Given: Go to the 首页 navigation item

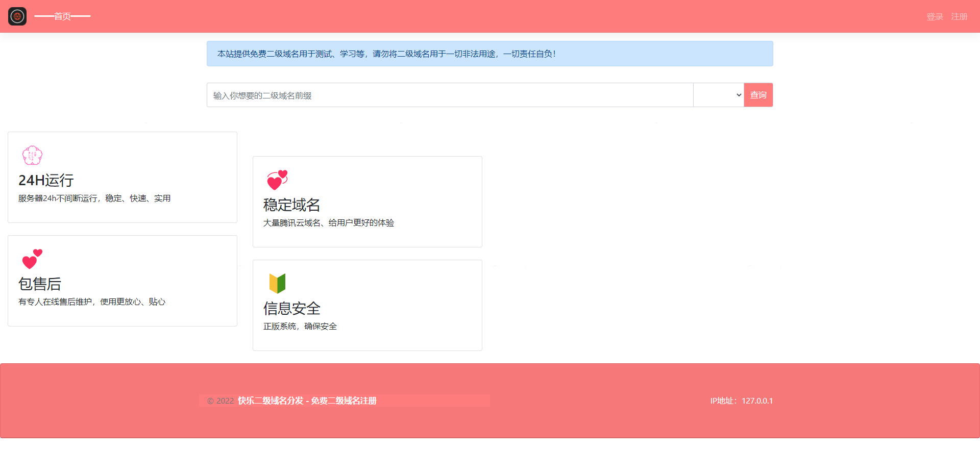Looking at the screenshot, I should pos(62,16).
